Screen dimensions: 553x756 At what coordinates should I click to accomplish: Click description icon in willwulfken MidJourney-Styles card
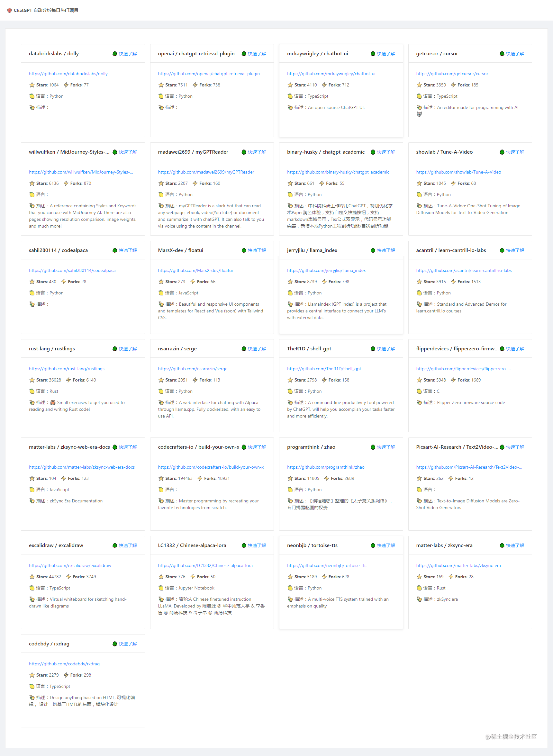[32, 206]
